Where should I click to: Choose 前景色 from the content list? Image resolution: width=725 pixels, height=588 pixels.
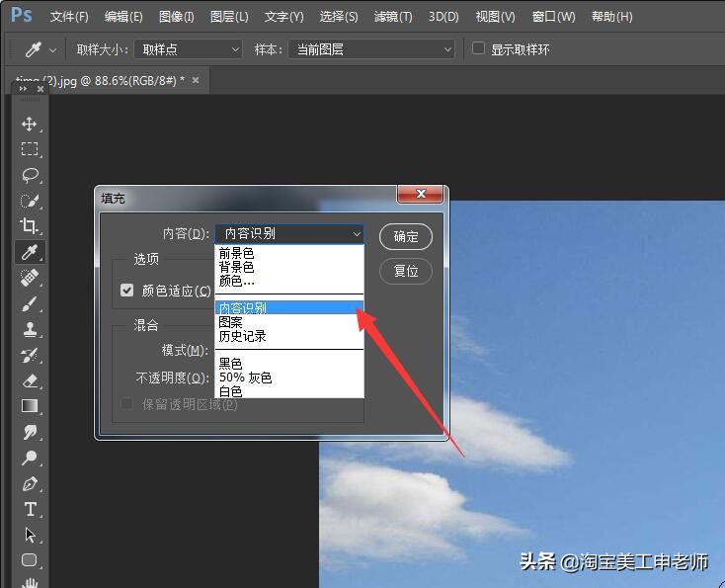pyautogui.click(x=289, y=253)
